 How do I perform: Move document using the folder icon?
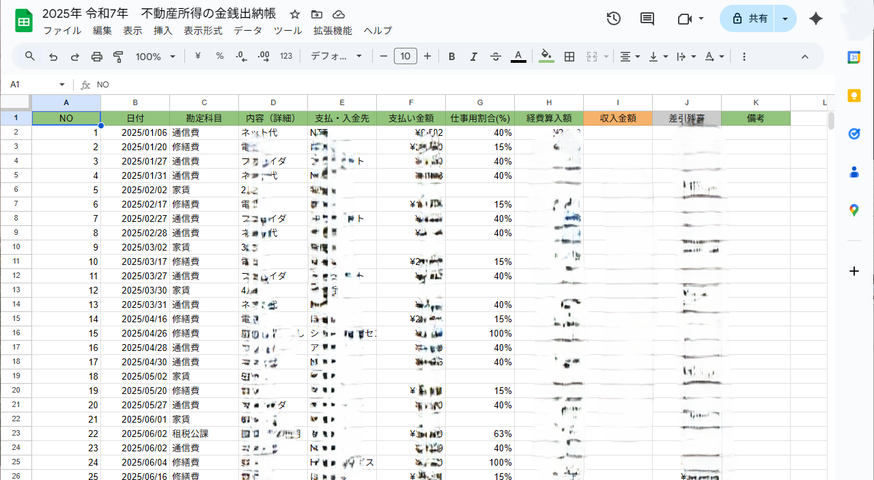tap(317, 14)
